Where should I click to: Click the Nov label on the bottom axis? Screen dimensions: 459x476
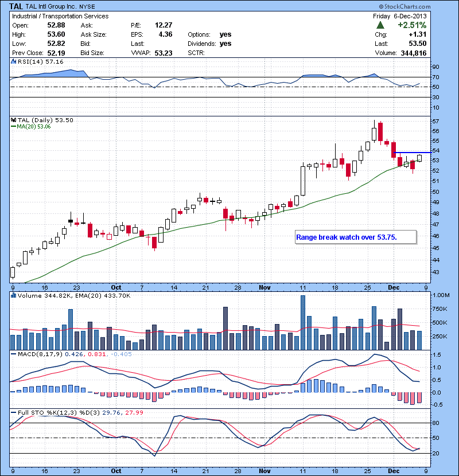(x=264, y=471)
